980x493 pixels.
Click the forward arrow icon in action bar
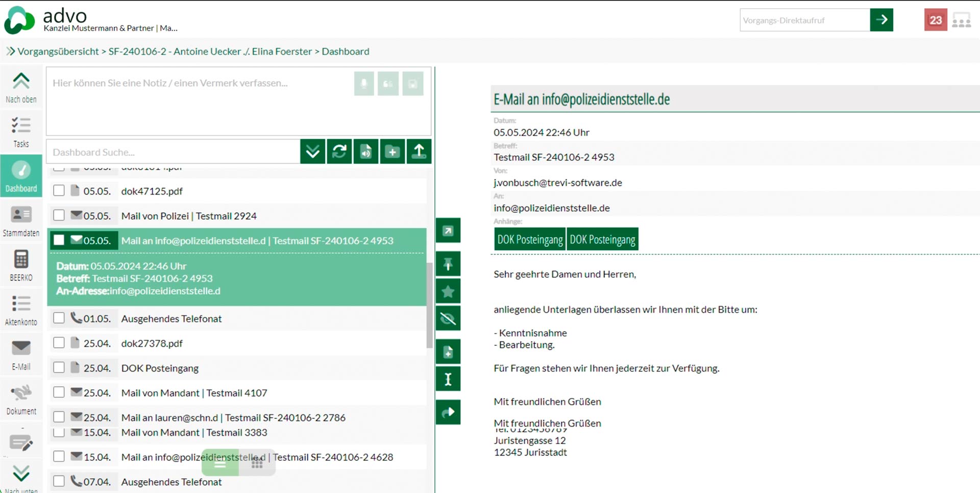coord(448,412)
